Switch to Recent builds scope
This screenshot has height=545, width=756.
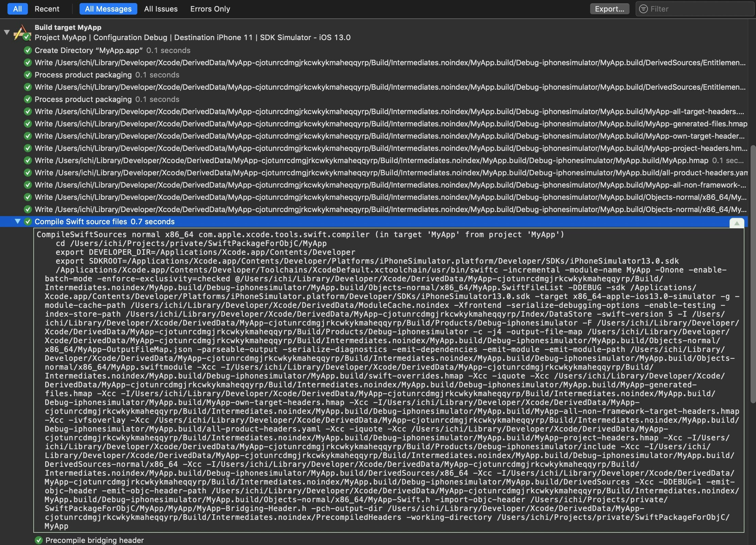click(x=47, y=9)
